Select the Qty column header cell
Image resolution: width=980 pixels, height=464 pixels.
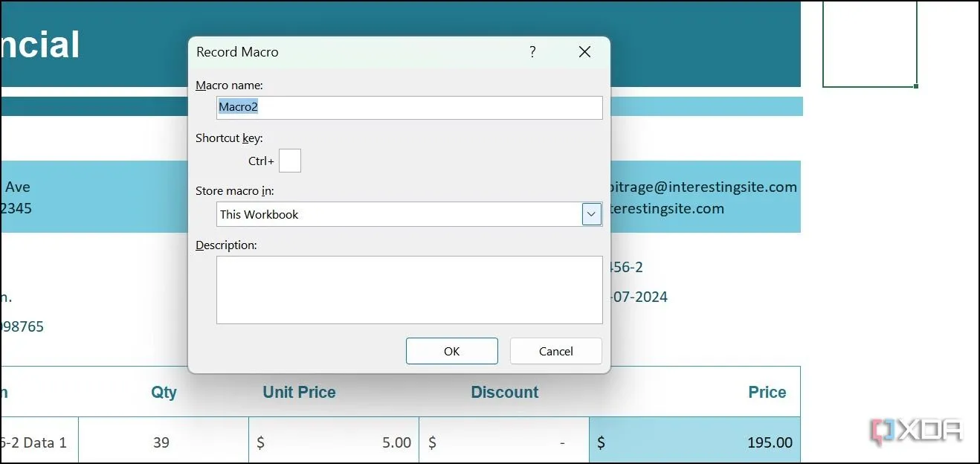tap(164, 392)
